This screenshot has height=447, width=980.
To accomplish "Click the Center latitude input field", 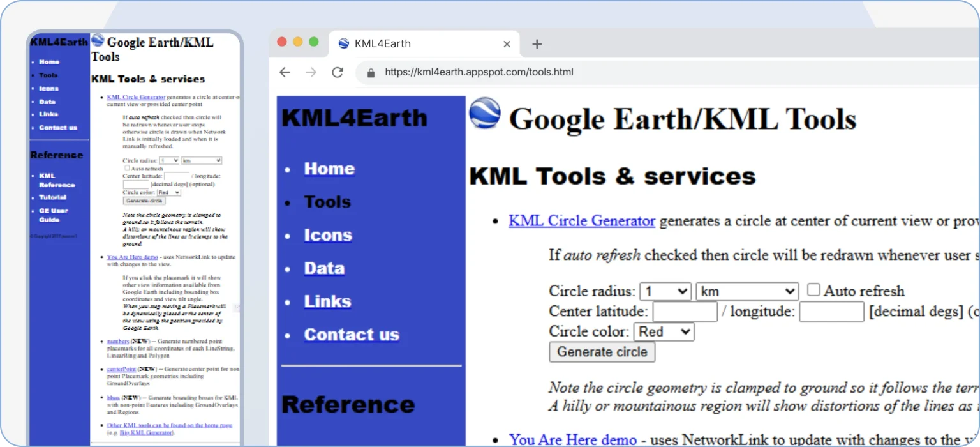I will (x=685, y=312).
